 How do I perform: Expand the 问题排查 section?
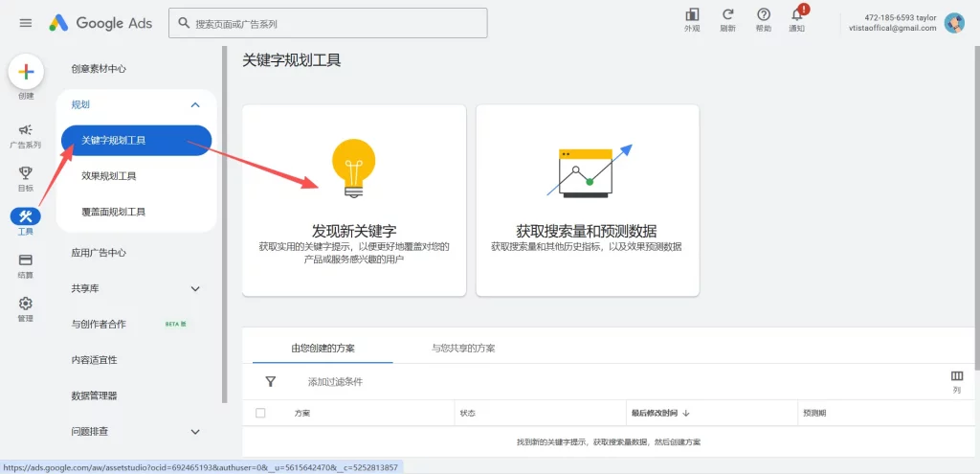[195, 432]
